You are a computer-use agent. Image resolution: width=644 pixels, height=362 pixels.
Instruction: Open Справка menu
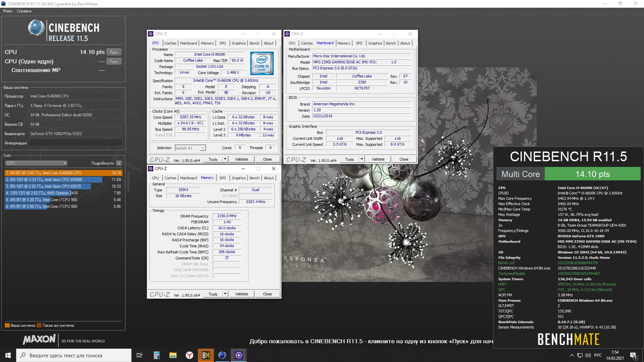pyautogui.click(x=24, y=11)
